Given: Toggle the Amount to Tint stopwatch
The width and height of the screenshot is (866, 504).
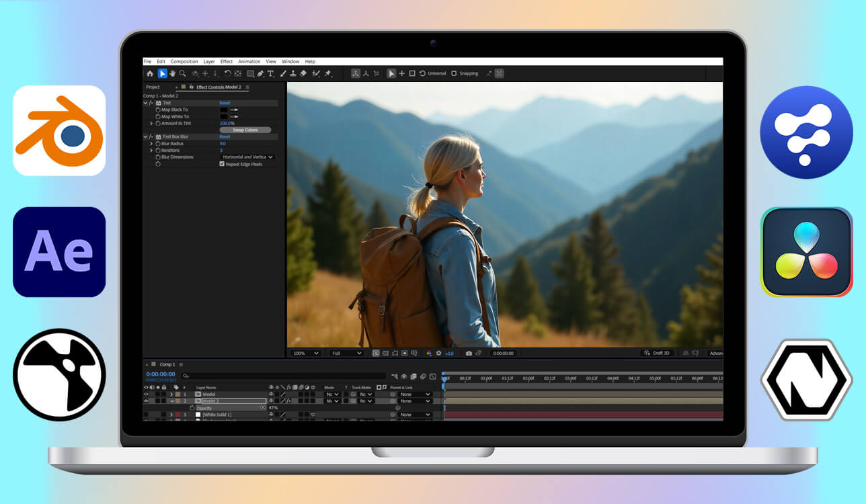Looking at the screenshot, I should click(x=158, y=123).
